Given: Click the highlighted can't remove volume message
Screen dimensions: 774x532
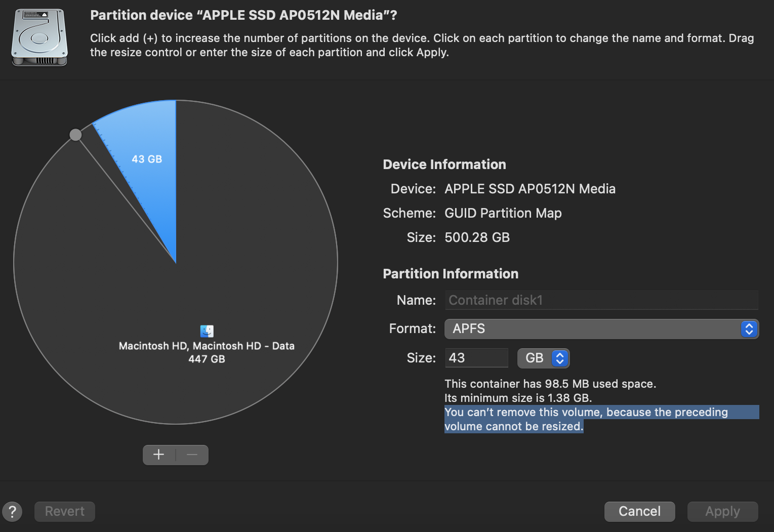Looking at the screenshot, I should [586, 419].
